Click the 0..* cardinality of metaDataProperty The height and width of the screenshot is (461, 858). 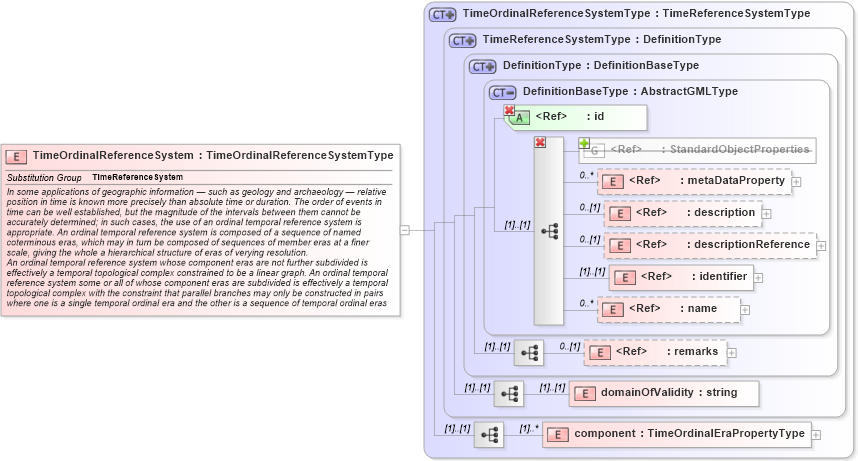[x=587, y=176]
